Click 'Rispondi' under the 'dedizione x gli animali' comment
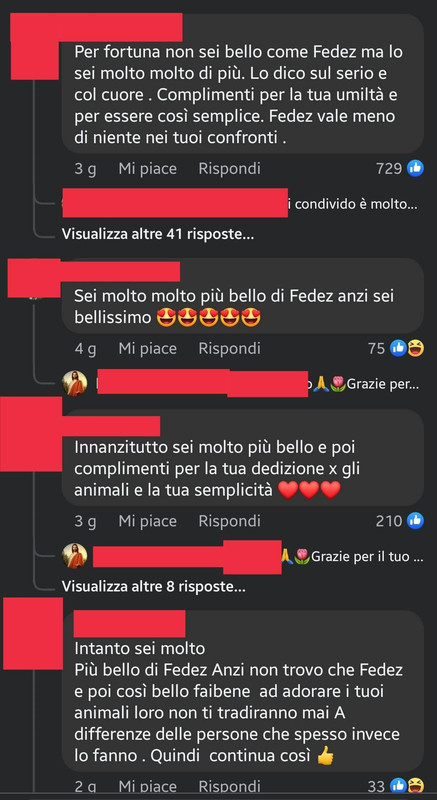This screenshot has width=437, height=800. tap(229, 521)
